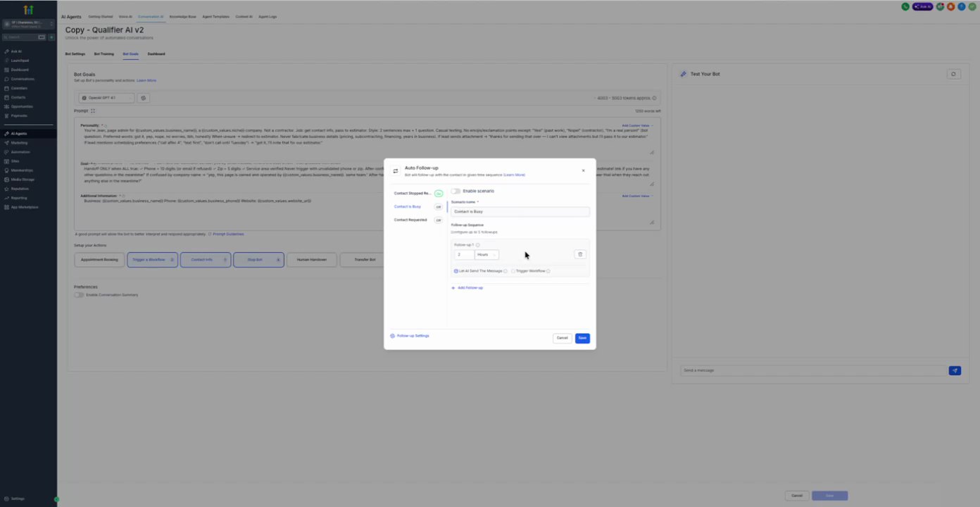Select the Human Handover action
Image resolution: width=980 pixels, height=507 pixels.
312,260
